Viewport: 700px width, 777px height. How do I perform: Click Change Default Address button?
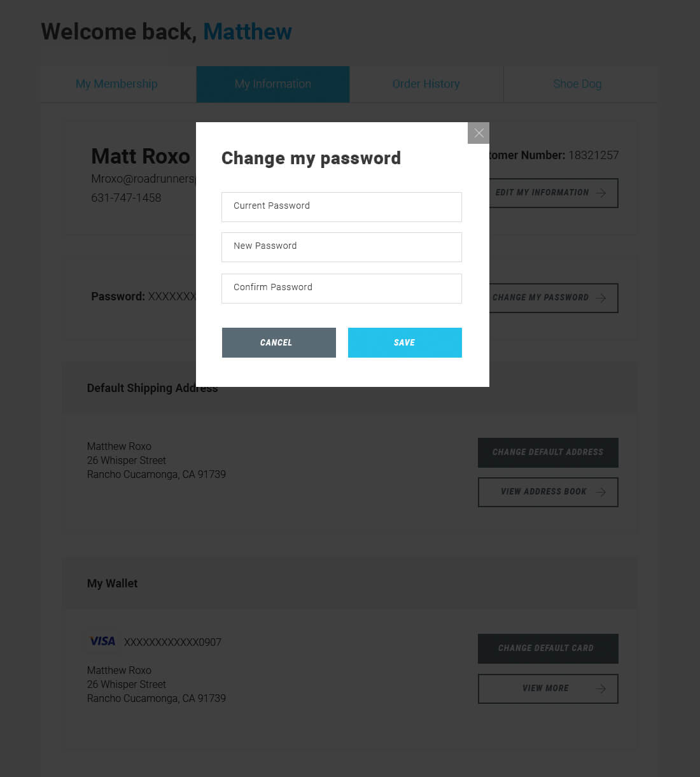548,452
